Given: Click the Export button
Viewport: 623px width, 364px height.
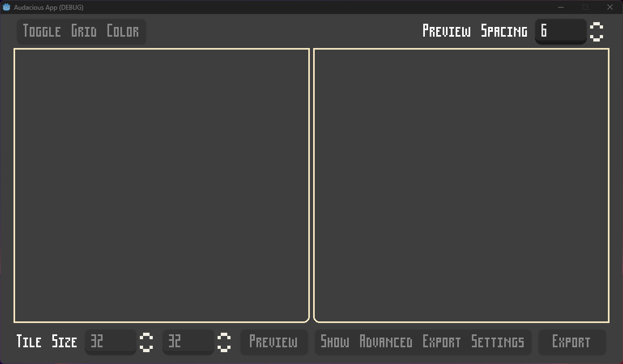Looking at the screenshot, I should pos(572,342).
